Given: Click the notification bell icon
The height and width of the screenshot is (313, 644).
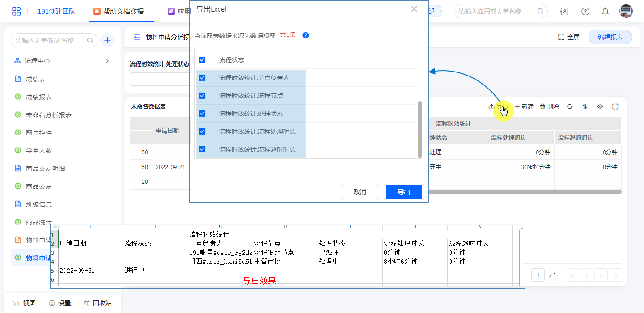Looking at the screenshot, I should 605,12.
